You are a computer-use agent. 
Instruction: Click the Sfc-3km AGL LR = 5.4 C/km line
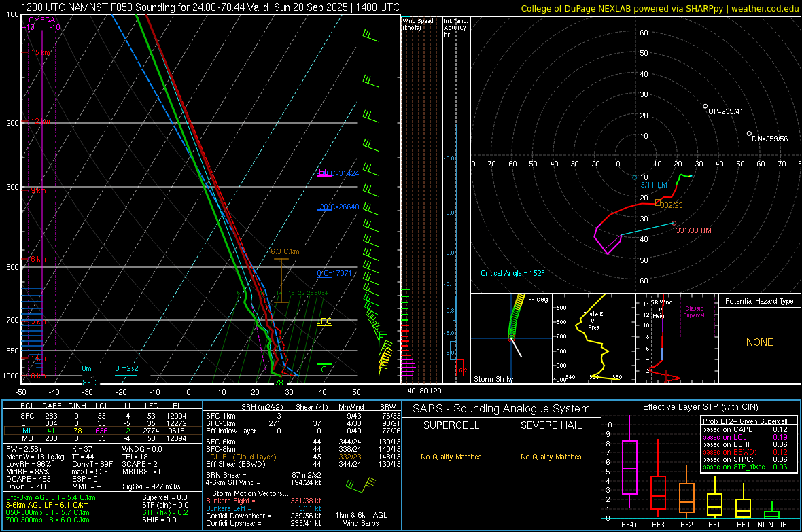[x=51, y=497]
